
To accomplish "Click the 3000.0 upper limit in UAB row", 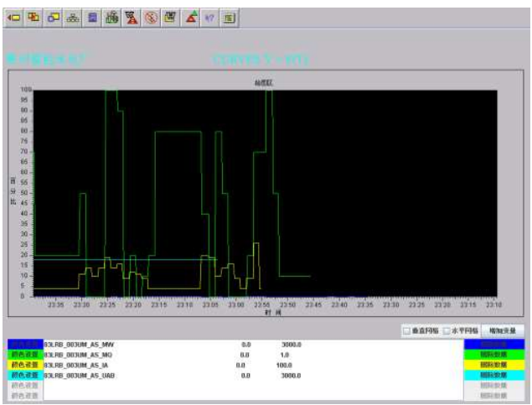I will coord(291,376).
